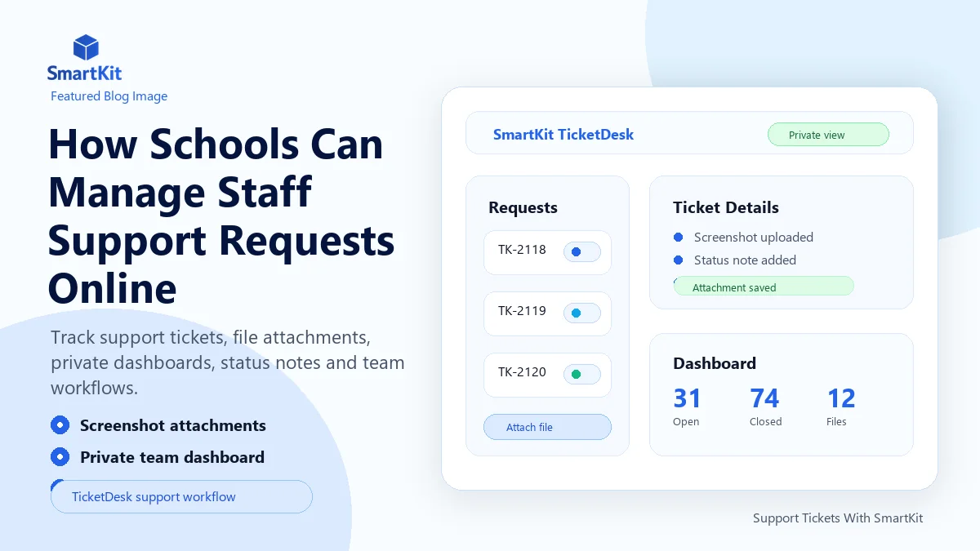Viewport: 980px width, 551px height.
Task: Click the Private team dashboard bullet icon
Action: [60, 456]
